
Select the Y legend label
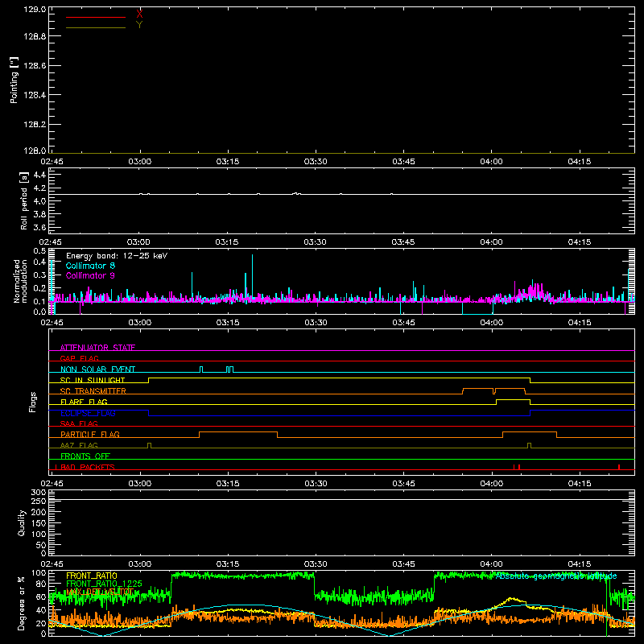139,25
